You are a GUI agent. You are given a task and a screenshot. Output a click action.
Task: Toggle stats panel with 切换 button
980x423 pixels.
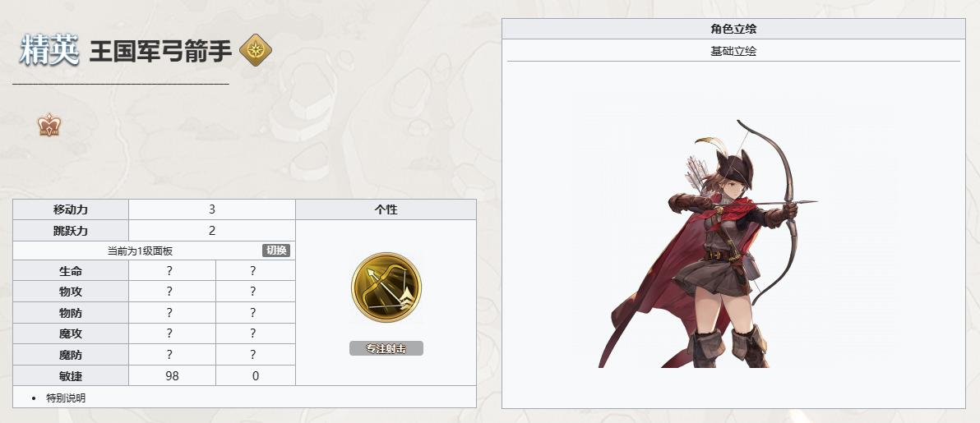coord(275,251)
